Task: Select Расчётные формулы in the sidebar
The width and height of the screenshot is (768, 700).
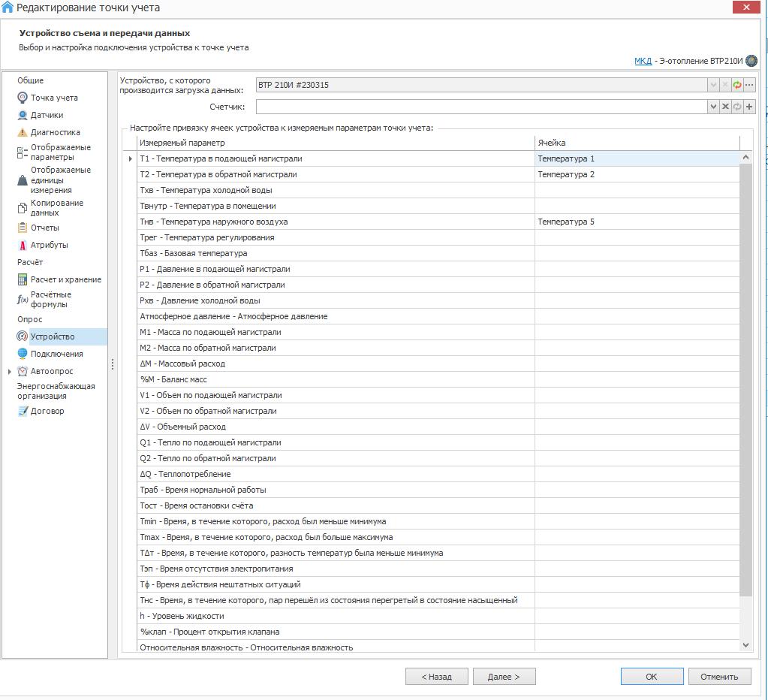Action: pos(51,300)
